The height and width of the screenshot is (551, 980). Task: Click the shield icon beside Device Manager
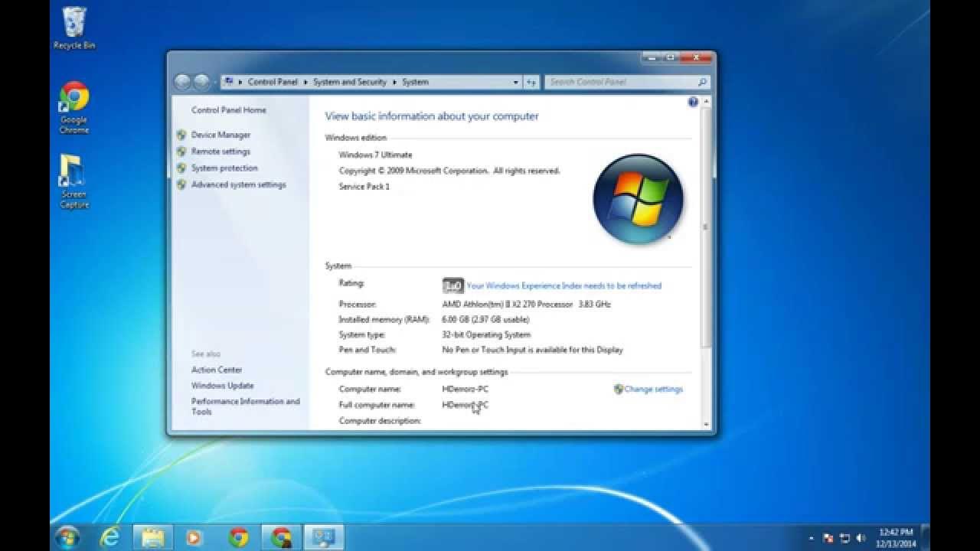click(181, 135)
